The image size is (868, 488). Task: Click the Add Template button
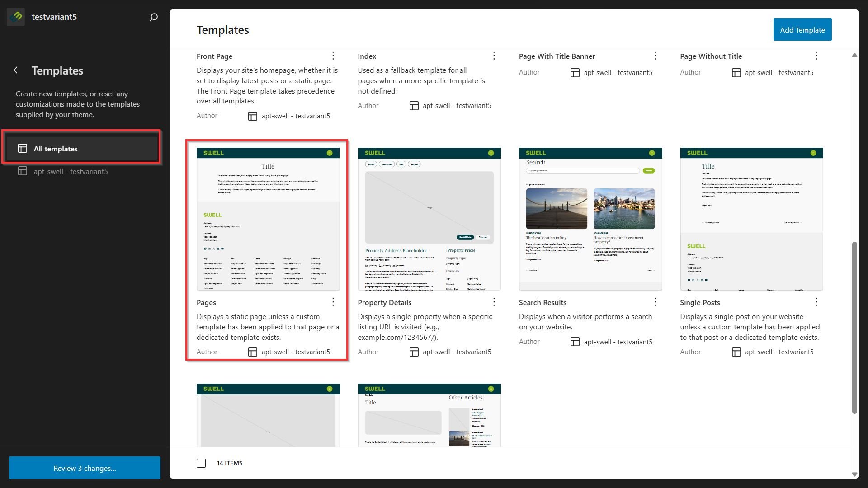pos(802,29)
